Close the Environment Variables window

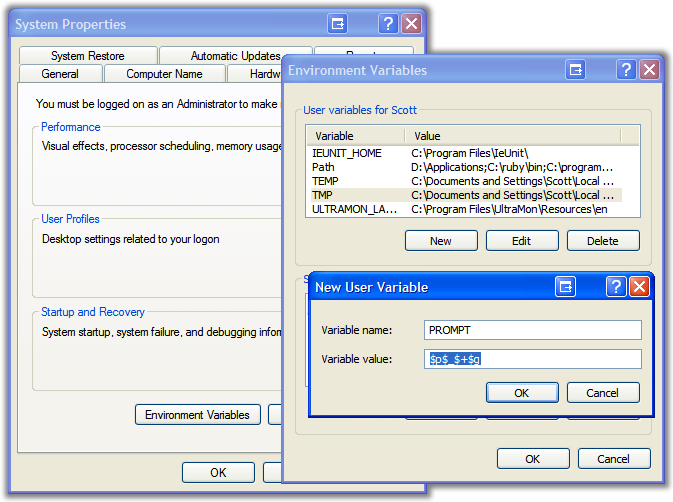[649, 69]
